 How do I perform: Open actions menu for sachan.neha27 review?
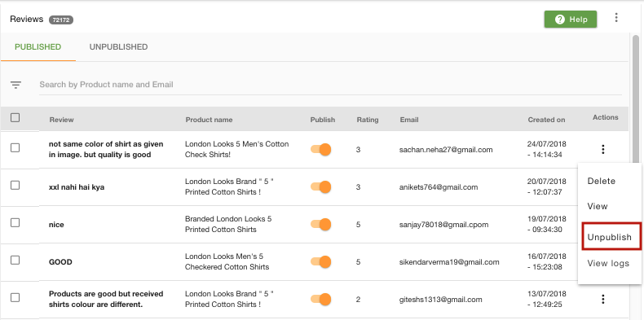point(603,149)
